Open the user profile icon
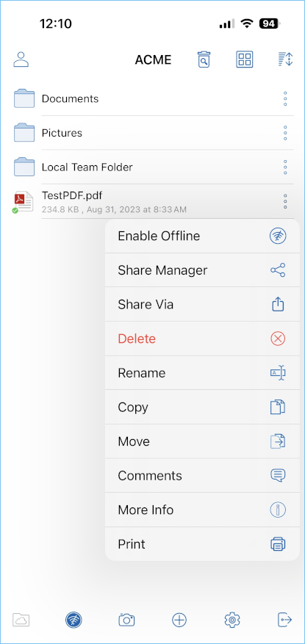305x644 pixels. pos(21,59)
